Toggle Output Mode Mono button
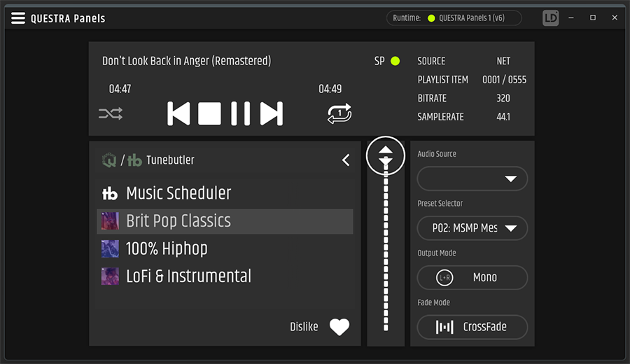Viewport: 630px width, 364px height. [x=472, y=277]
